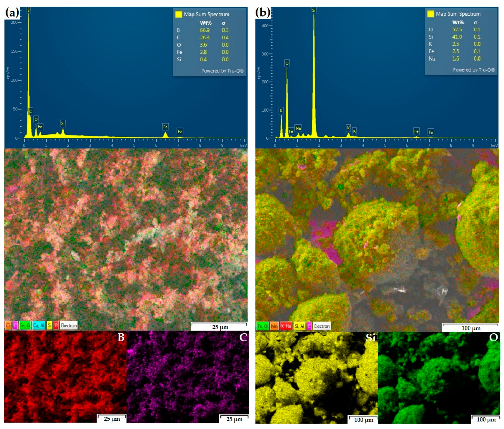Click the K, Na layer chip
Image resolution: width=504 pixels, height=429 pixels.
click(x=286, y=326)
